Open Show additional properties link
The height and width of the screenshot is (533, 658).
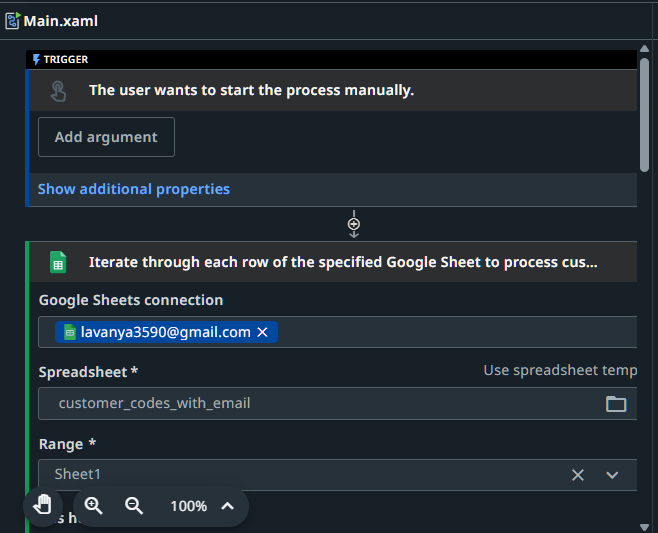tap(134, 189)
